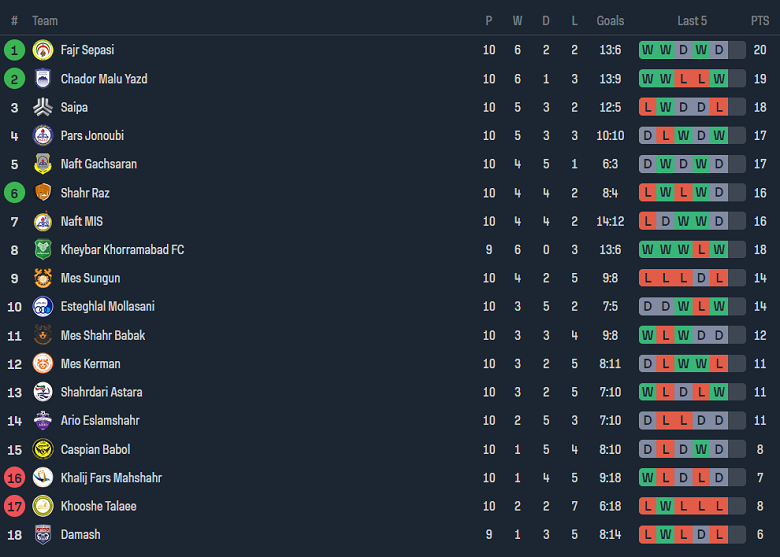Click the Saipa team logo

(43, 107)
